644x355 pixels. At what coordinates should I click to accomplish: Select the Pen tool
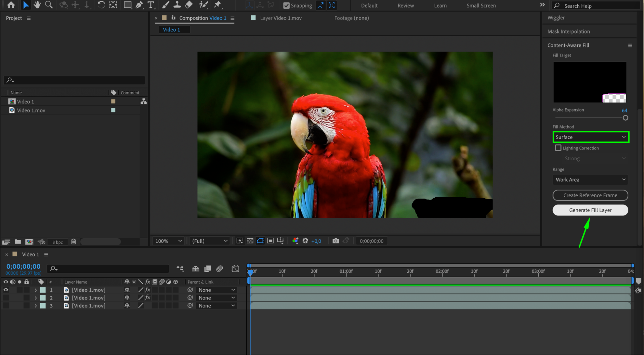[x=139, y=5]
